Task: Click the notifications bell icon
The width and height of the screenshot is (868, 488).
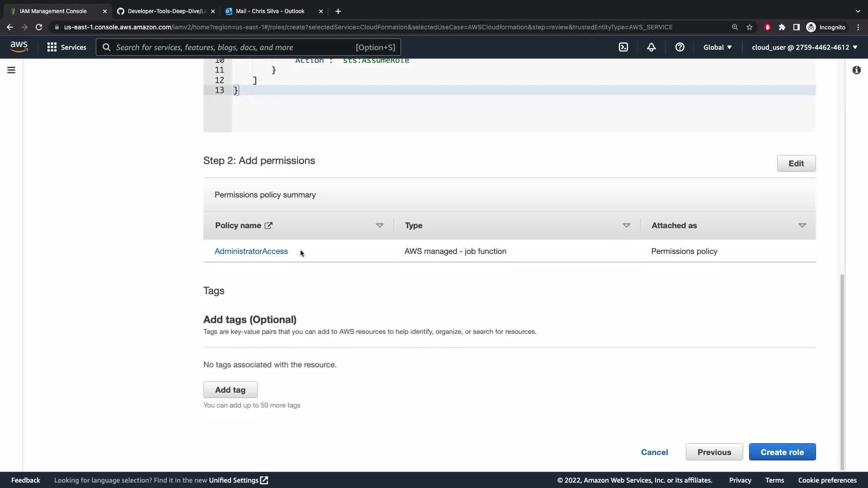Action: click(651, 47)
